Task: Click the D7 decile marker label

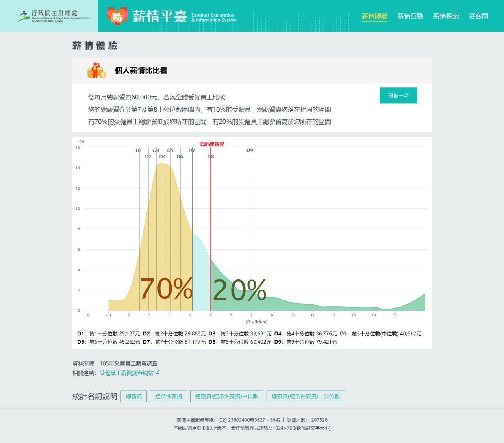Action: pos(192,151)
